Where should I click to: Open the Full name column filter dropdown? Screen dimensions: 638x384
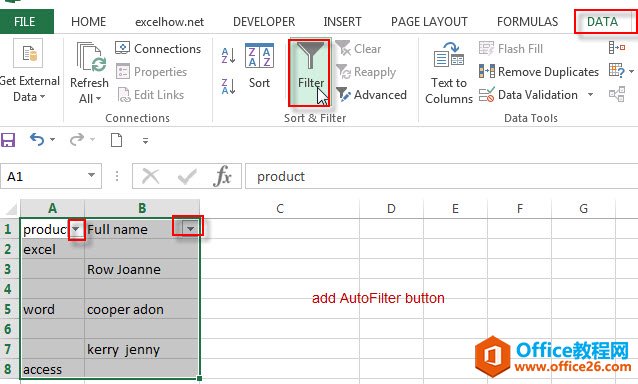pos(190,229)
